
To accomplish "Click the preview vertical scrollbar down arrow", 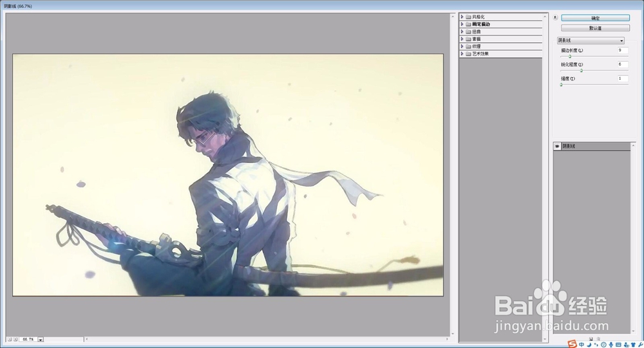I will [x=453, y=334].
